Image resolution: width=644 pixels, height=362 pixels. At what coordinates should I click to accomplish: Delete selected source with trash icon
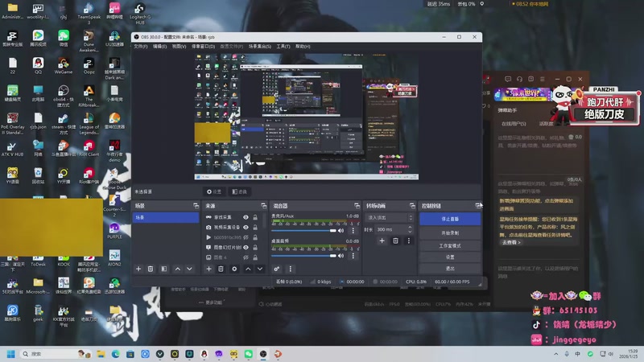coord(221,269)
